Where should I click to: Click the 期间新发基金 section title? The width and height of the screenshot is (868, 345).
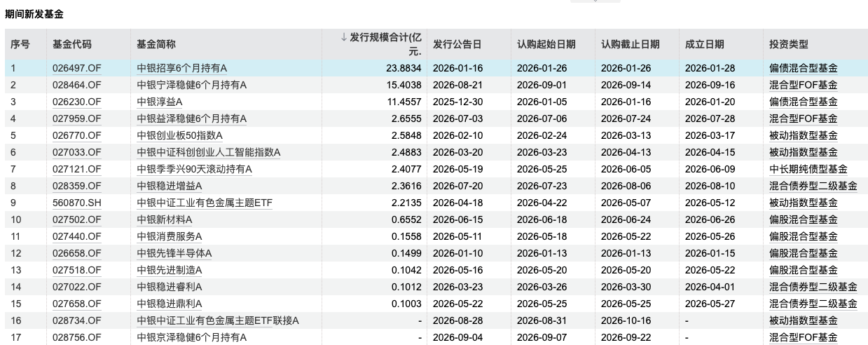tap(34, 14)
